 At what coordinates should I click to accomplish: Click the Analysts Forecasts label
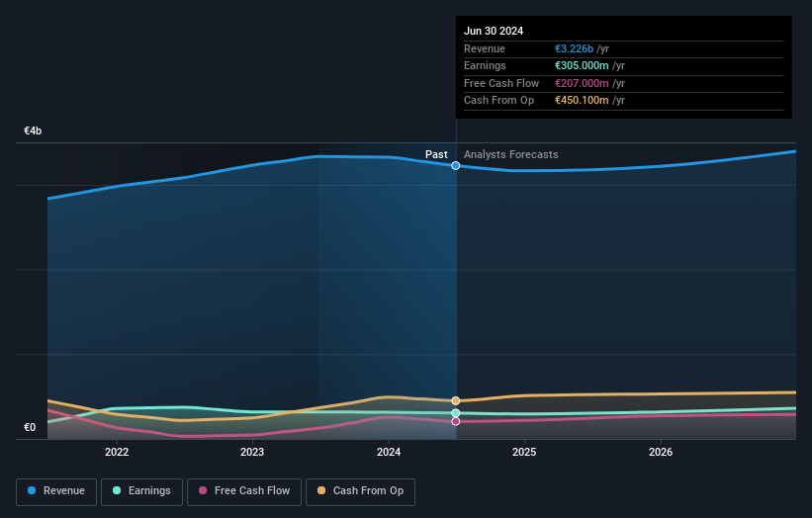coord(510,154)
